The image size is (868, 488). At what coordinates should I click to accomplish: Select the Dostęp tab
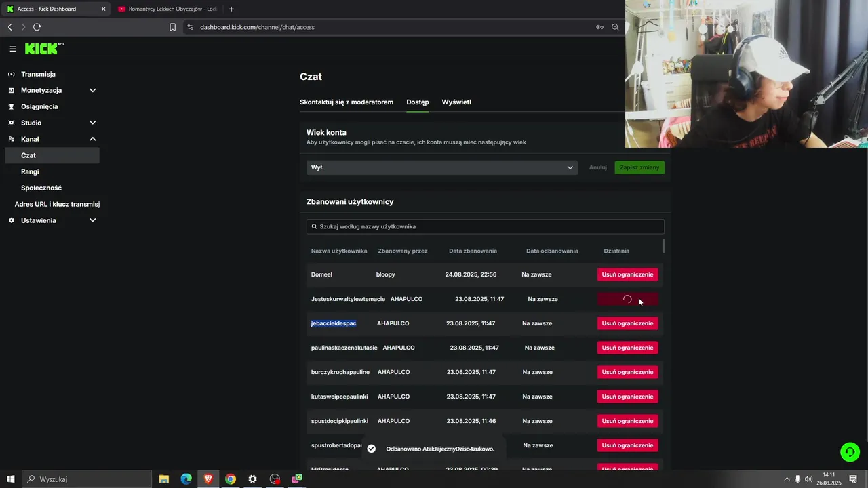coord(418,102)
